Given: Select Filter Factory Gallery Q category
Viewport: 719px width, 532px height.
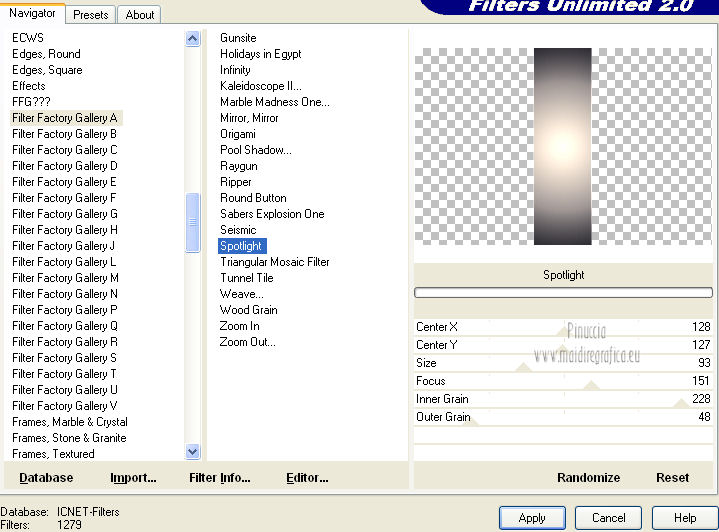Looking at the screenshot, I should pos(65,326).
